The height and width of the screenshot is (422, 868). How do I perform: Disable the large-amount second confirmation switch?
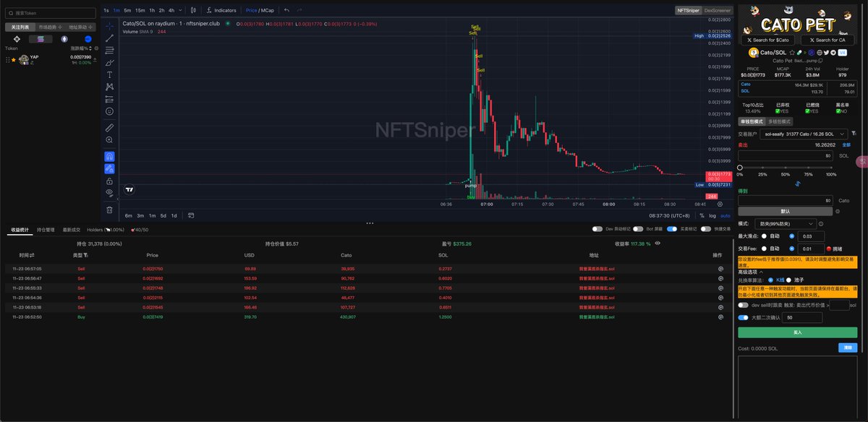click(x=744, y=317)
